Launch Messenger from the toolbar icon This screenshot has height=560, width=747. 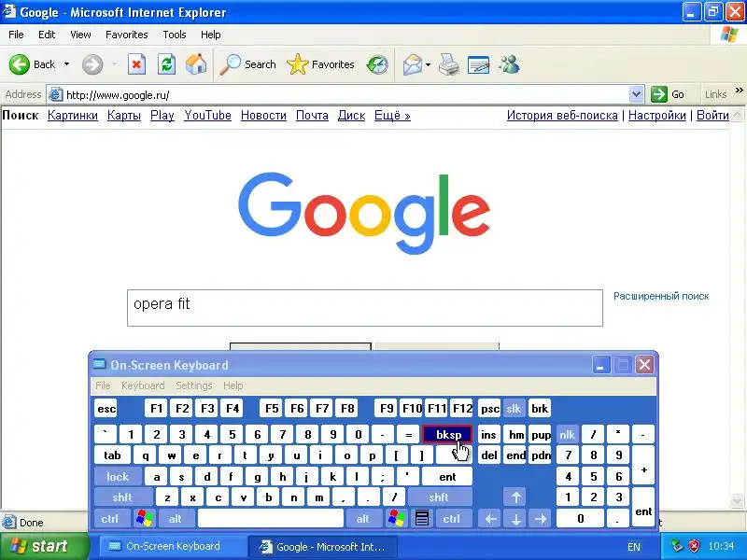[x=509, y=64]
